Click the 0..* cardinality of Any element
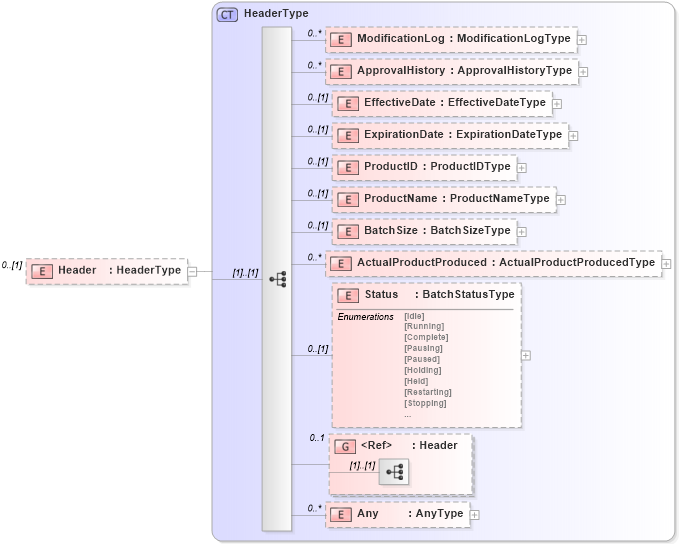The height and width of the screenshot is (544, 679). pos(314,508)
